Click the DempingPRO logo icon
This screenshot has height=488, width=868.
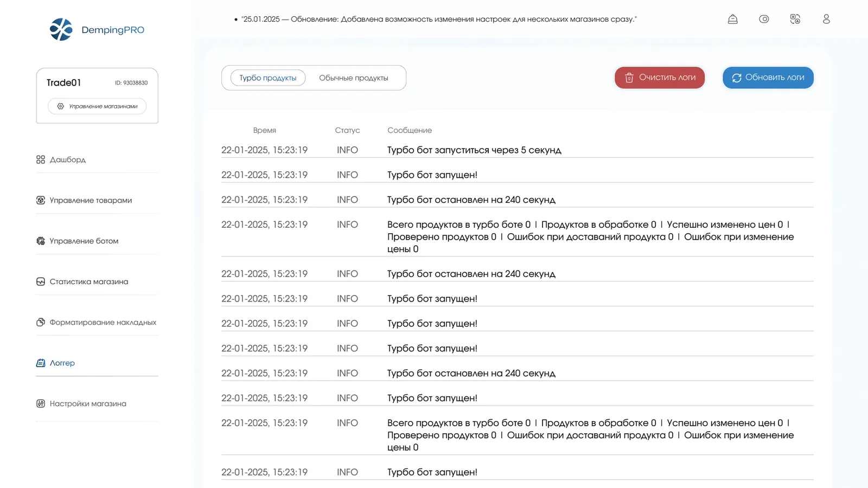(61, 29)
